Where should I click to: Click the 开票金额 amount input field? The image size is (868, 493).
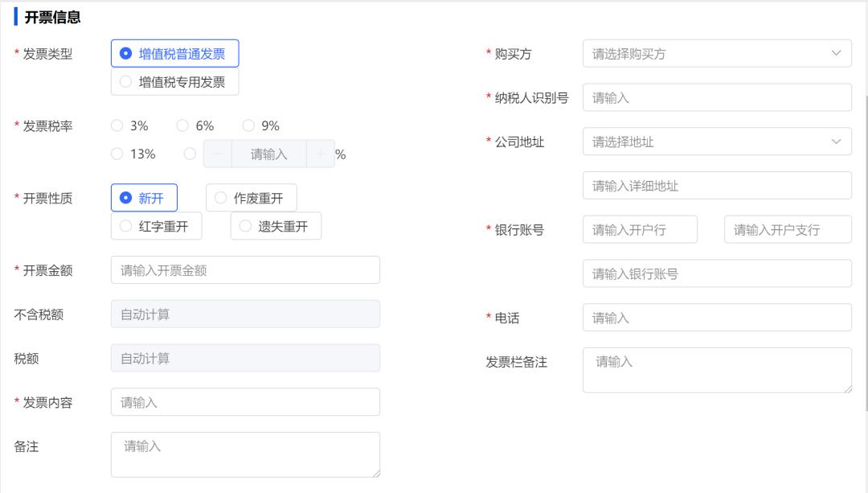[244, 269]
